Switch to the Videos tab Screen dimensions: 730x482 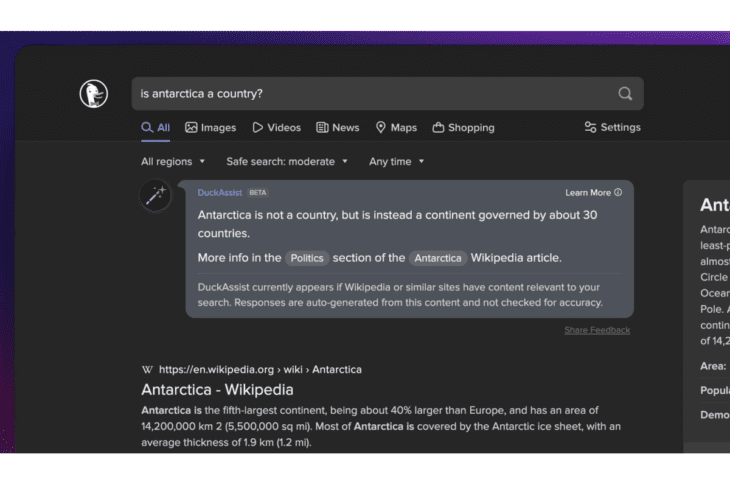click(x=277, y=128)
